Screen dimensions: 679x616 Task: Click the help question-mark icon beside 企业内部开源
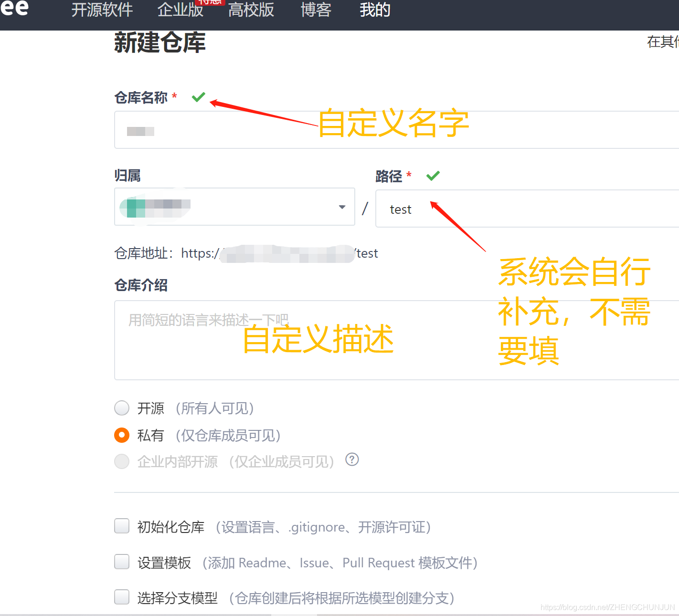[352, 459]
